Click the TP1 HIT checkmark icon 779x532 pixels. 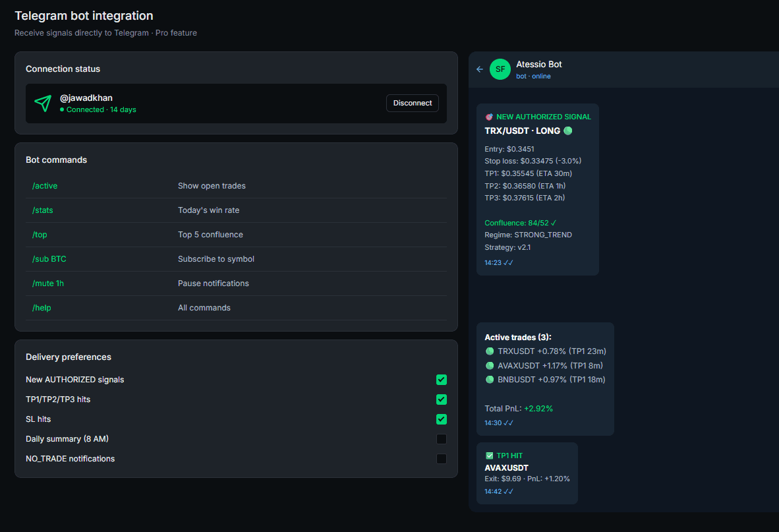point(490,456)
